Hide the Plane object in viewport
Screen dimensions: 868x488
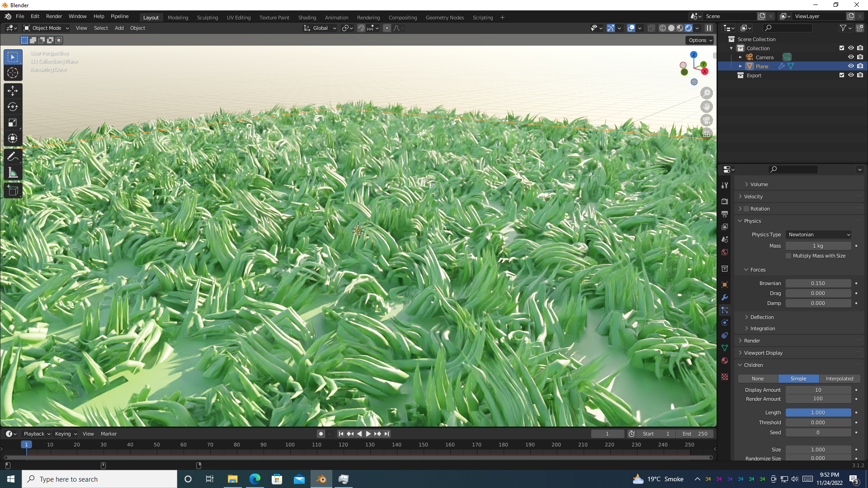click(851, 66)
